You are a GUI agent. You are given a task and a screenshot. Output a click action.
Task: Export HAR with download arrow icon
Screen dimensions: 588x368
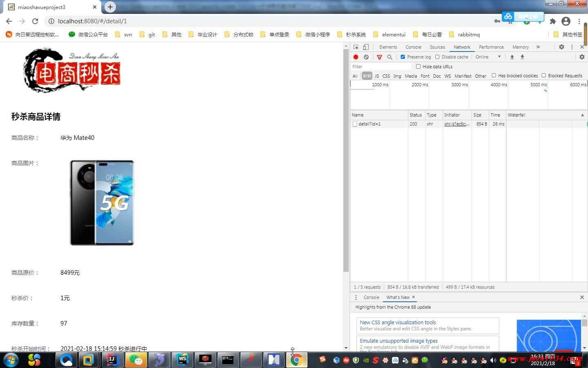[x=522, y=57]
